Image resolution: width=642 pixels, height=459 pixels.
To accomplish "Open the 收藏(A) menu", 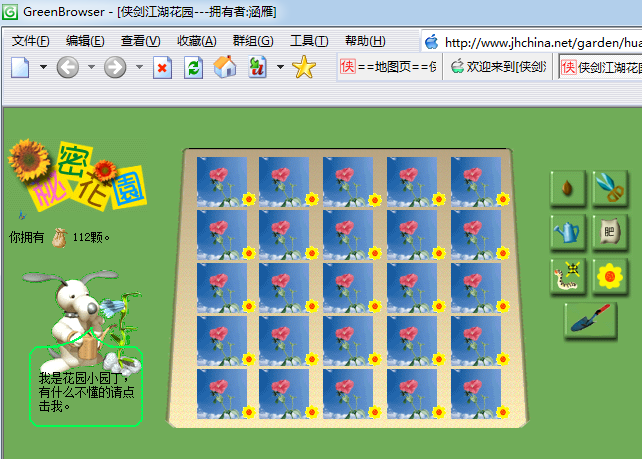I will (x=197, y=41).
